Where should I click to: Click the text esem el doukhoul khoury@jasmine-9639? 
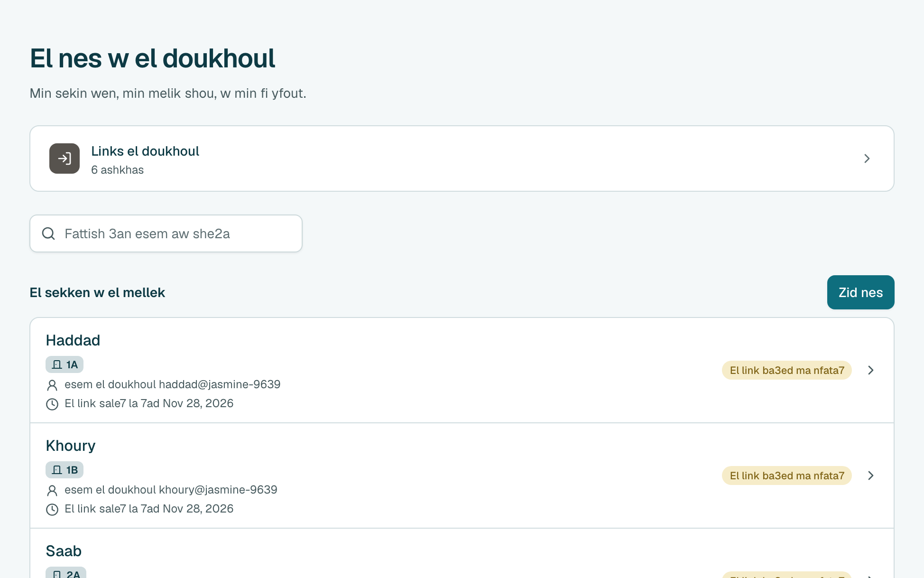(171, 490)
